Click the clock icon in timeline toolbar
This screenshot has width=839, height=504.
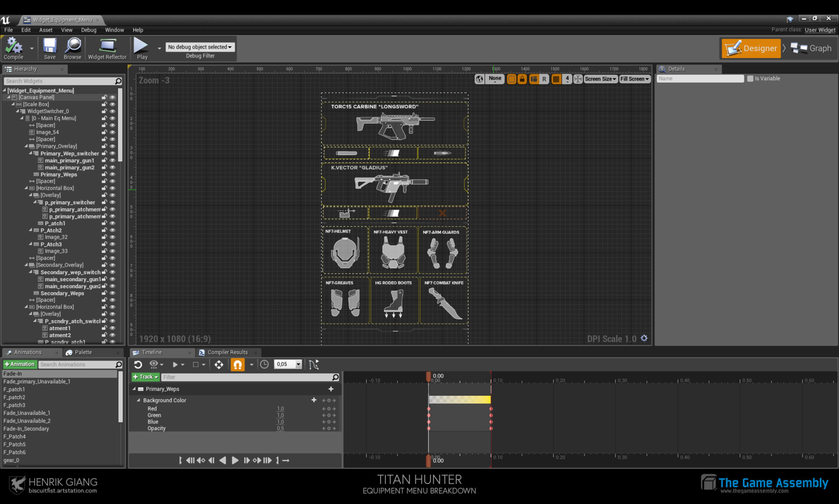tap(264, 364)
